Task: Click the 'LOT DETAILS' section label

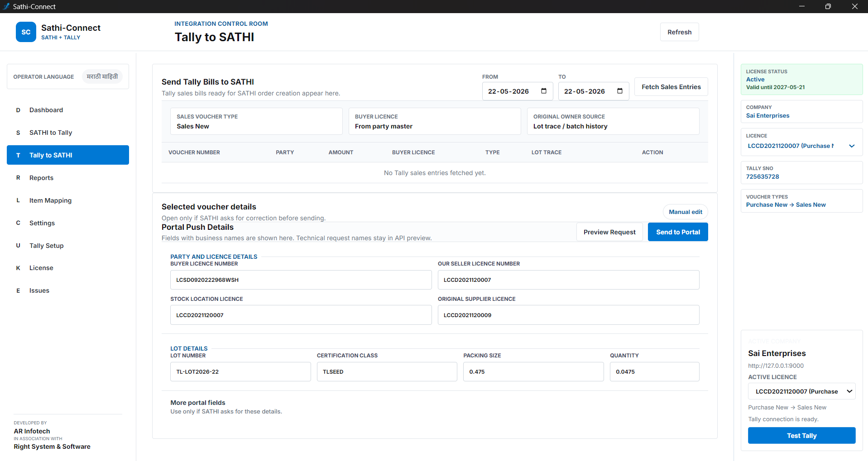Action: click(189, 348)
